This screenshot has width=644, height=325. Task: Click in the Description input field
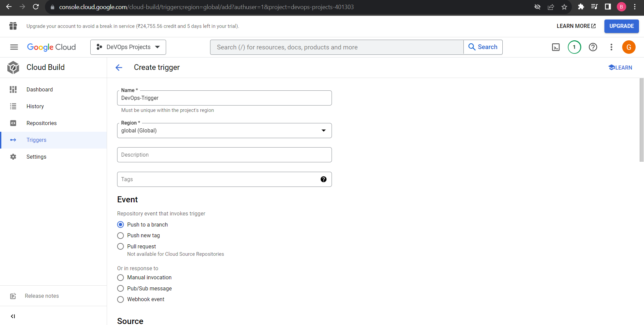pyautogui.click(x=225, y=155)
